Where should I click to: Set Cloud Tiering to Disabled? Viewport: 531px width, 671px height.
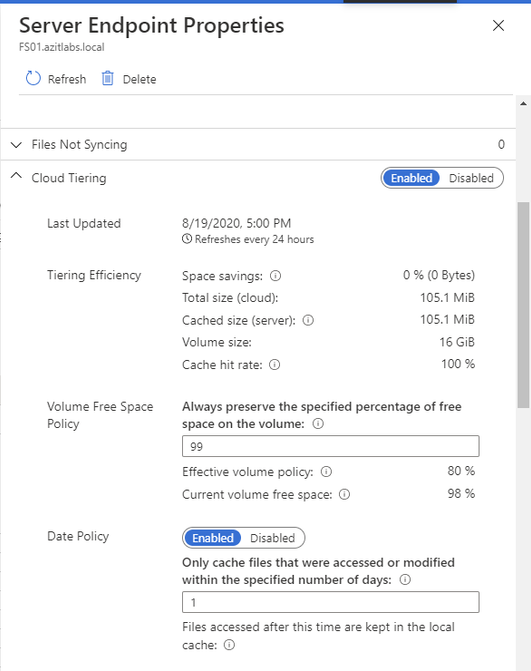pyautogui.click(x=471, y=178)
